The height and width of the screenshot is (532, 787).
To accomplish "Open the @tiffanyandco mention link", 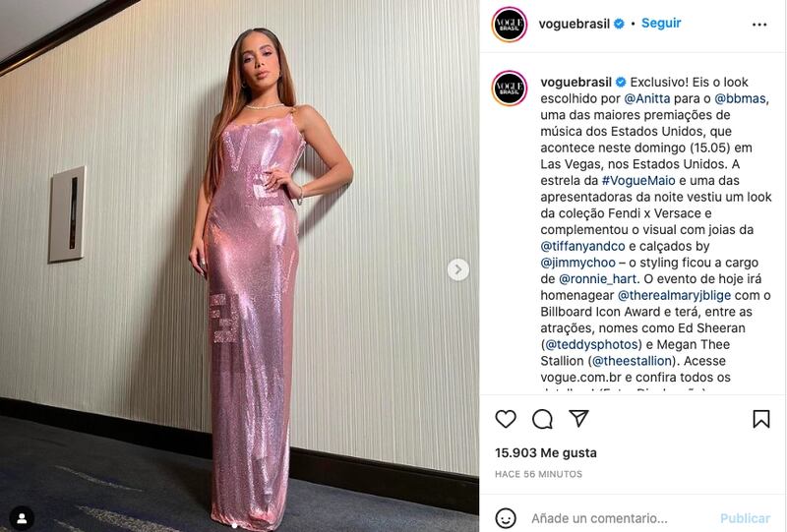I will point(582,246).
